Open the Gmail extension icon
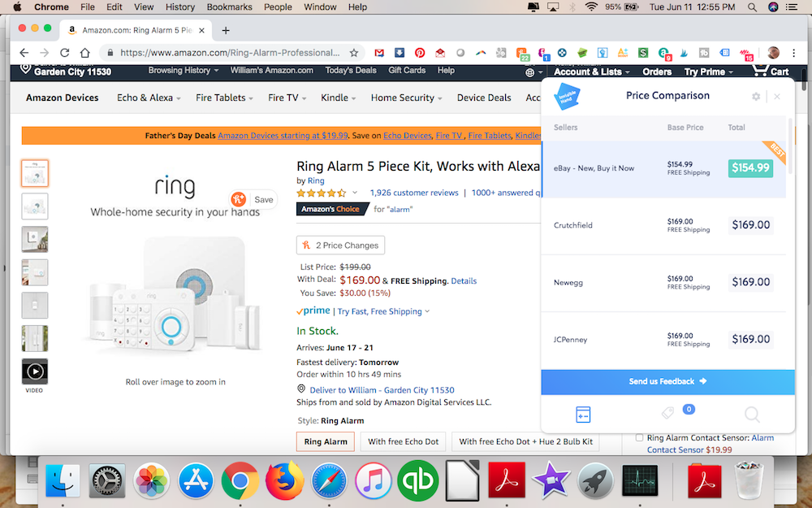Viewport: 812px width, 508px height. point(379,52)
